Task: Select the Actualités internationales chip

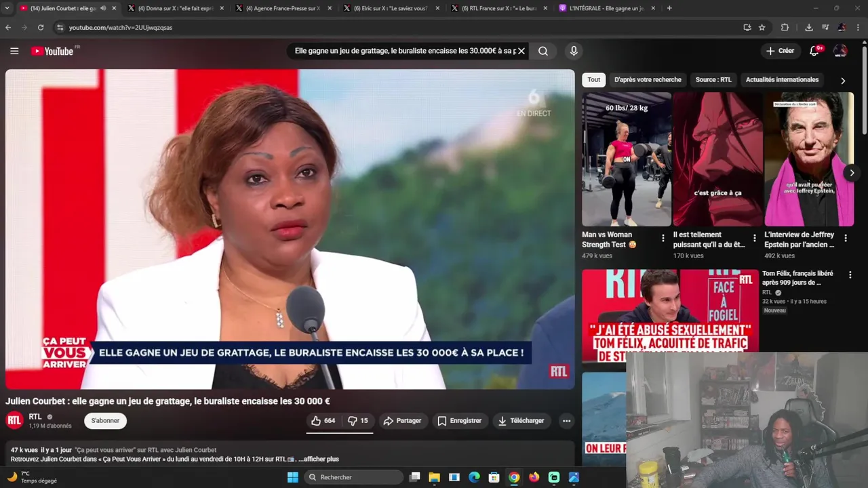Action: click(x=782, y=80)
